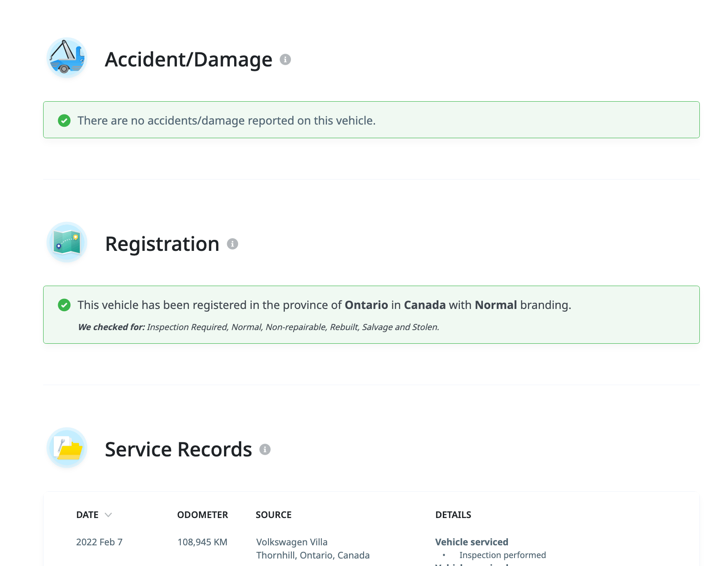Click the Service Records section heading
Viewport: 728px width, 566px height.
pyautogui.click(x=178, y=449)
